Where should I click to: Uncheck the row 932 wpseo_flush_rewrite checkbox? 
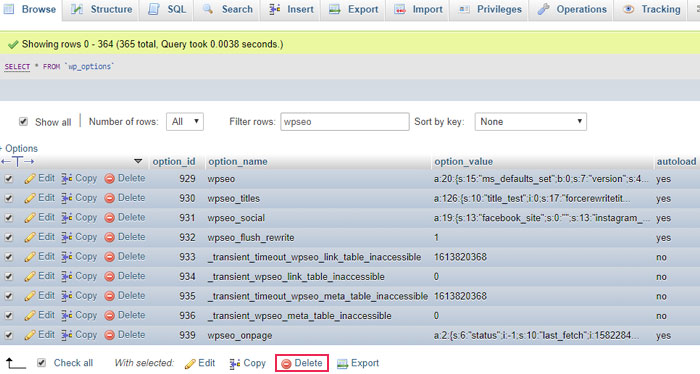click(x=8, y=237)
